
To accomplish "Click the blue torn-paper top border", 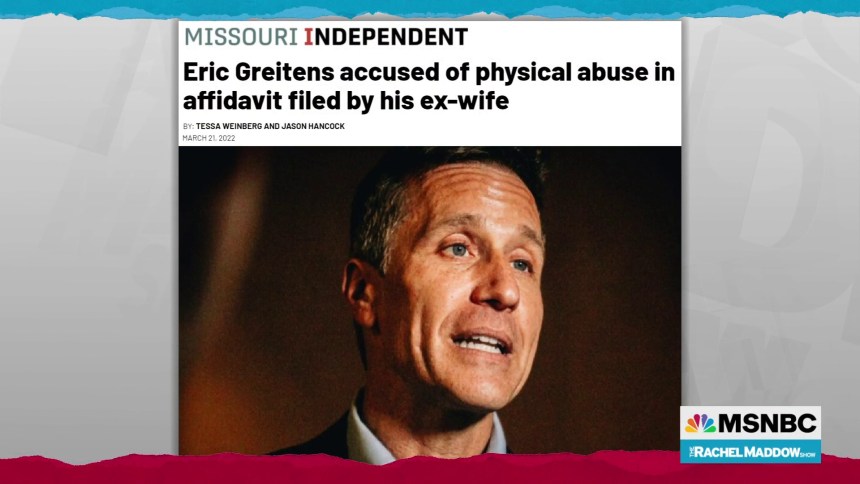I will tap(430, 8).
